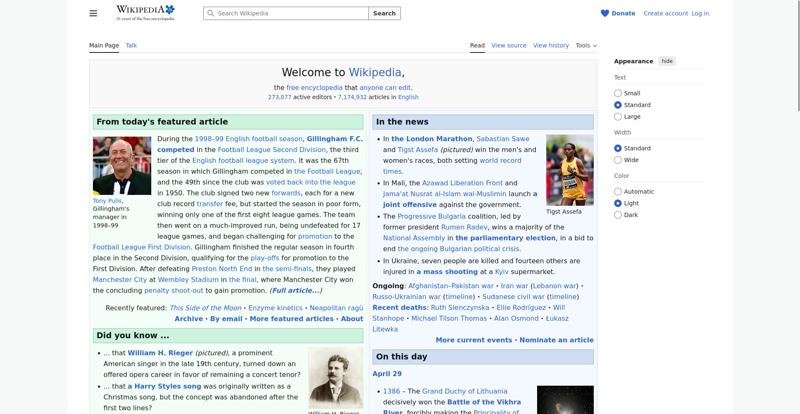Open the William H. Rieger portrait
The height and width of the screenshot is (414, 800).
(x=335, y=380)
